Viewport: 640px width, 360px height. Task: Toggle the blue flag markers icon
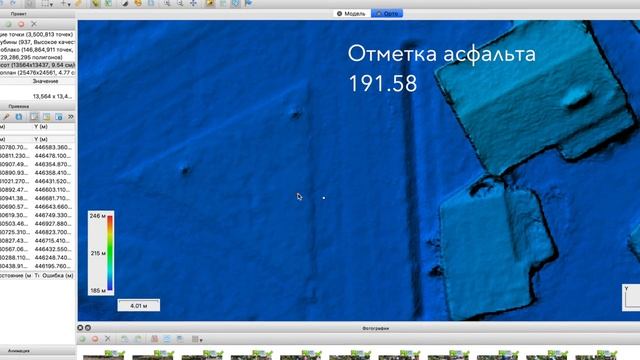click(248, 3)
